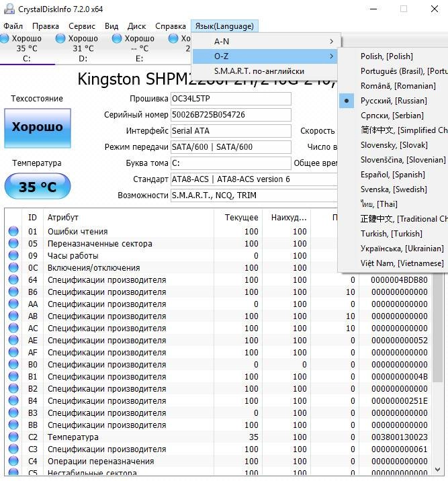Click raw value 003800130023 in Temperature row

click(x=399, y=437)
